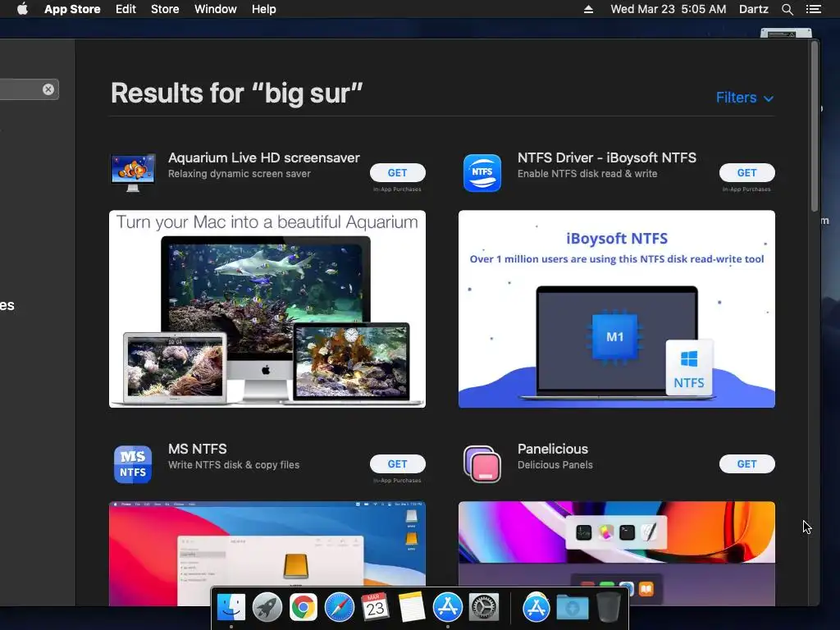
Task: Click the eject icon in the menu bar
Action: (x=588, y=9)
